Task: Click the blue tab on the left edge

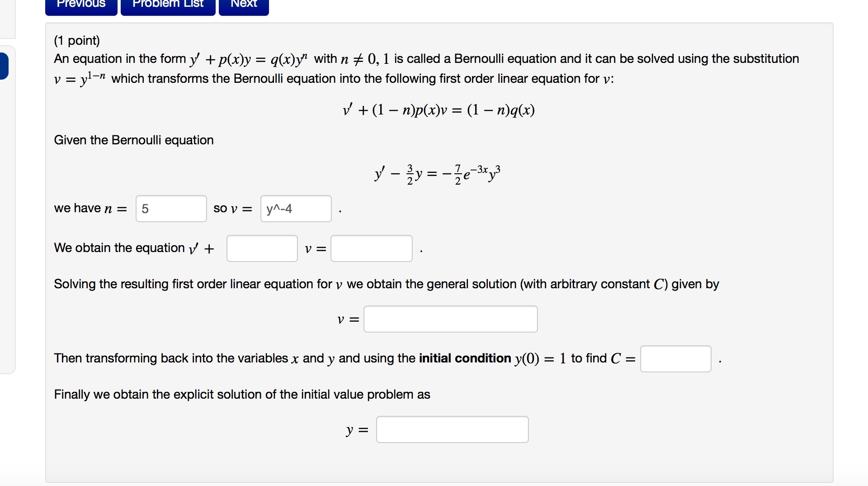Action: click(3, 66)
